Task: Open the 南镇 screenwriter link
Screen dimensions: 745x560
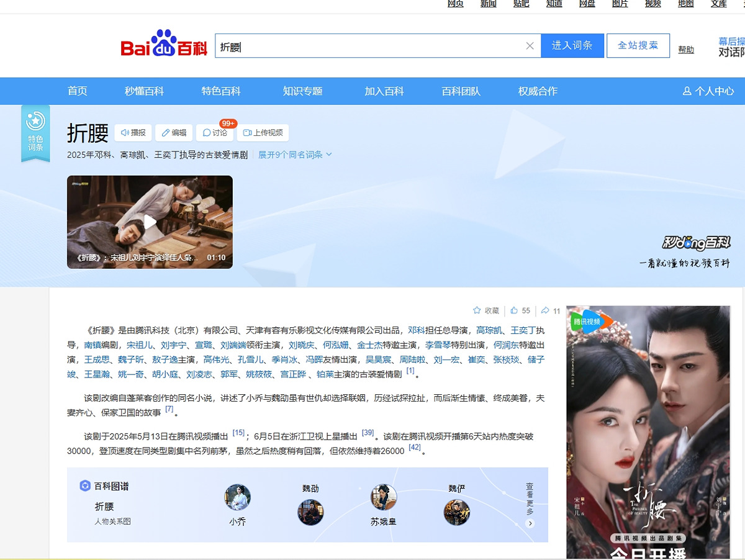Action: click(x=93, y=345)
